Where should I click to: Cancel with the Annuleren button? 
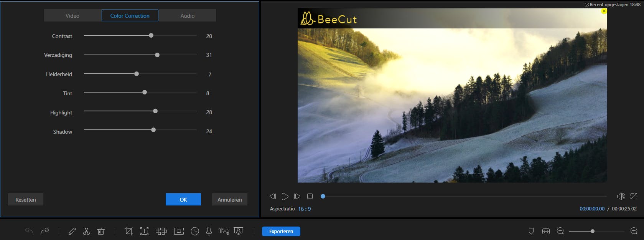(230, 200)
